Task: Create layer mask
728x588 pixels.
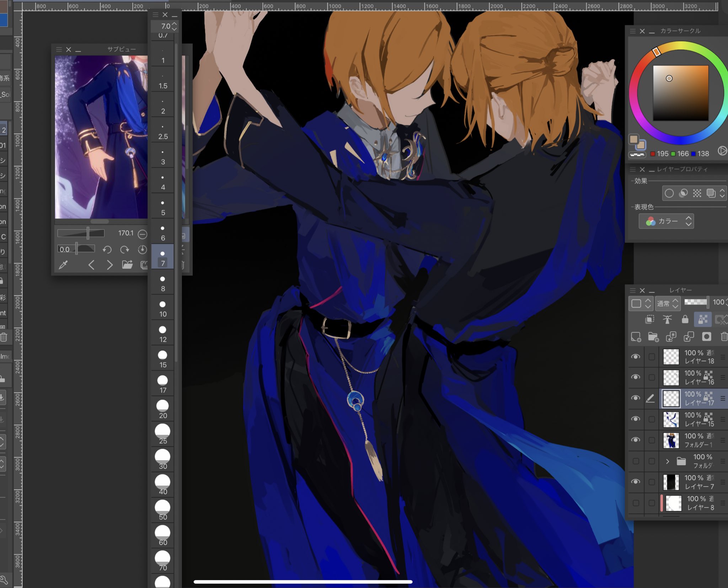Action: tap(706, 337)
